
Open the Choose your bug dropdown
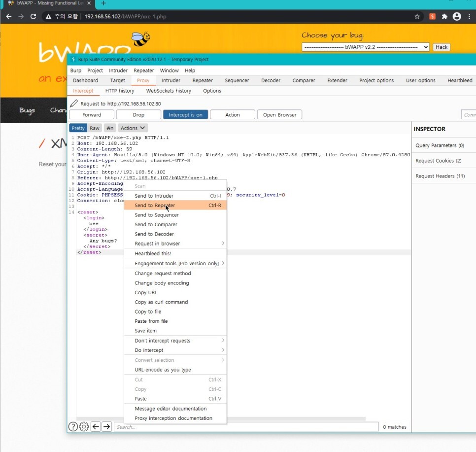click(x=366, y=47)
